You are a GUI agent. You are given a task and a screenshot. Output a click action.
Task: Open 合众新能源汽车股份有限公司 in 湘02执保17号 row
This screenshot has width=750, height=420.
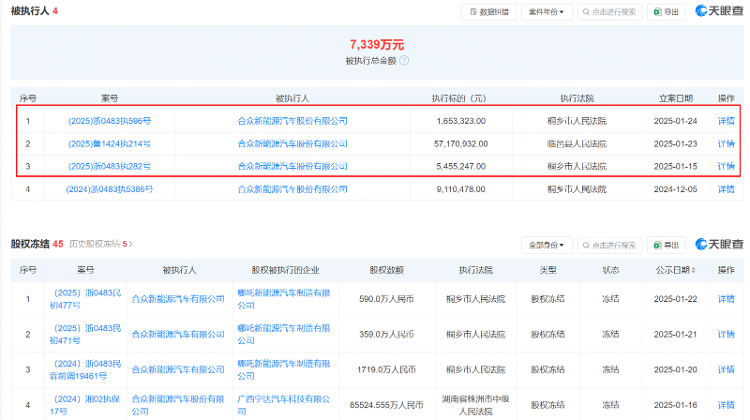pyautogui.click(x=178, y=405)
